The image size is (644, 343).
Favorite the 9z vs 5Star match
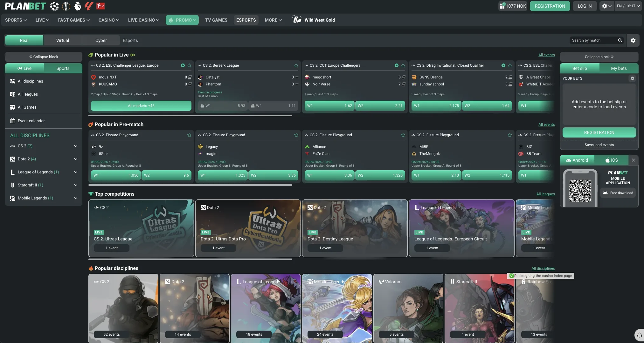189,135
